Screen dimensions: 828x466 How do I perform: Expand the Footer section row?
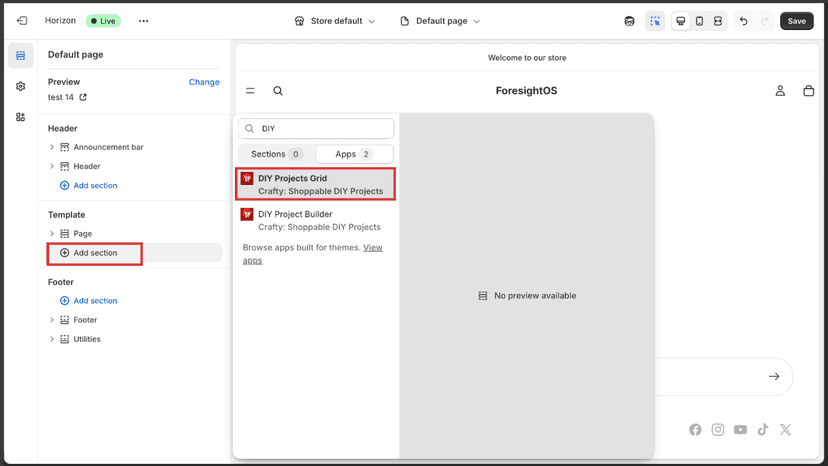point(52,320)
